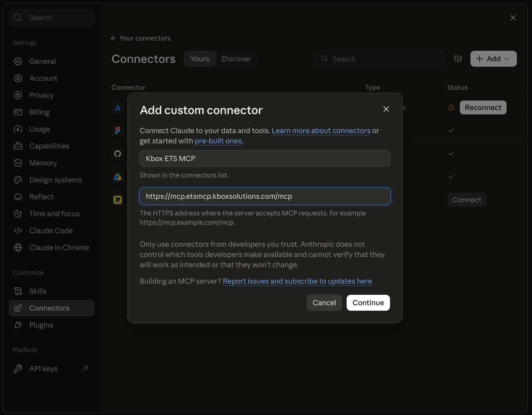Click the Time and focus moon icon
532x415 pixels.
[x=18, y=214]
